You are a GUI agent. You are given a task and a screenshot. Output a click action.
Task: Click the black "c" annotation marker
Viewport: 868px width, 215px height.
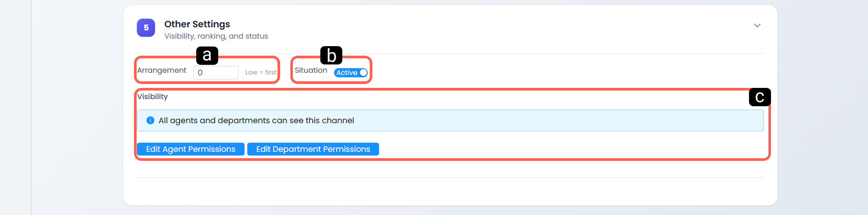click(760, 97)
